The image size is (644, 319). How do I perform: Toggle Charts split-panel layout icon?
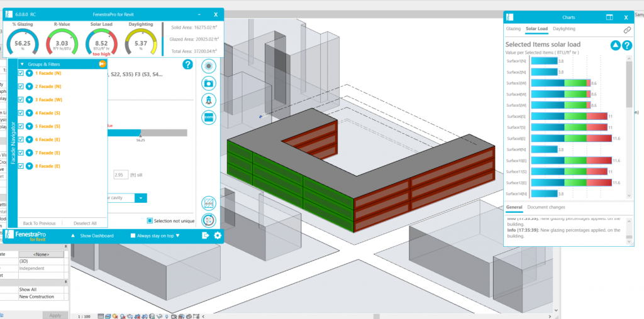[609, 18]
